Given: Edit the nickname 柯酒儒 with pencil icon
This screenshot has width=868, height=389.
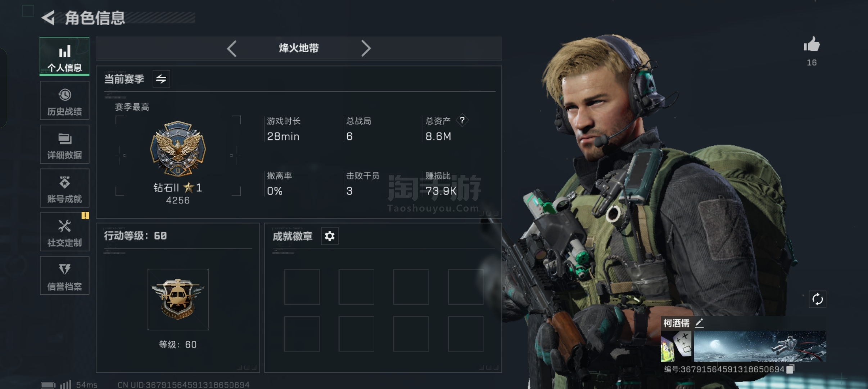Looking at the screenshot, I should [x=699, y=323].
